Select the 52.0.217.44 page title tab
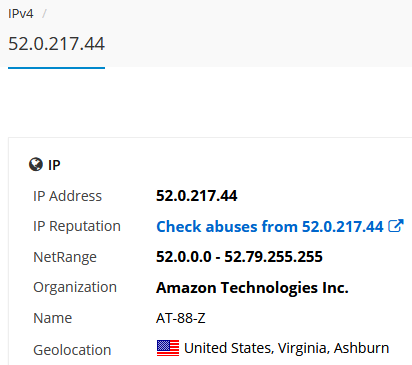Image resolution: width=412 pixels, height=365 pixels. tap(56, 44)
